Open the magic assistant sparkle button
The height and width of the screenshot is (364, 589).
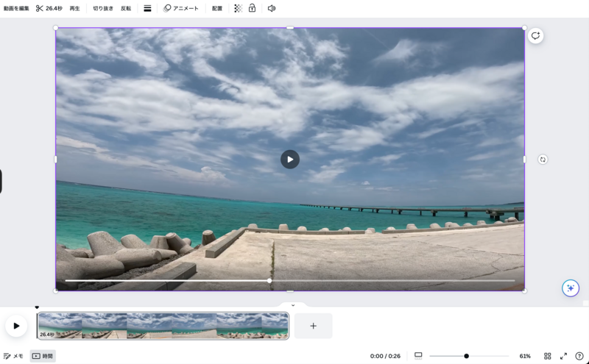tap(570, 288)
